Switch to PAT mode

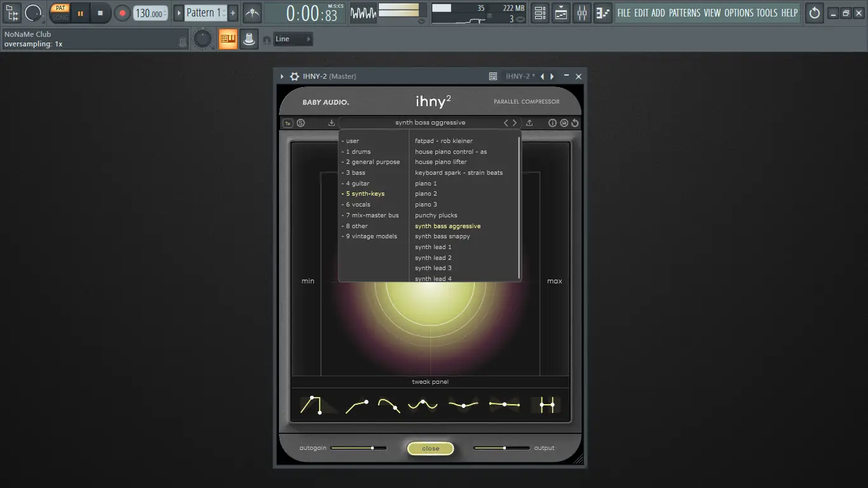coord(60,8)
